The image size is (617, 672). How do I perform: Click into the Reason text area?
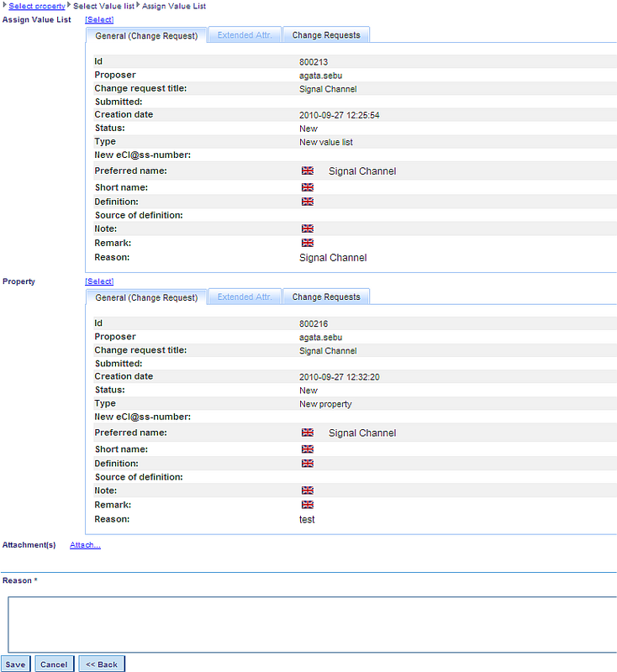coord(311,623)
